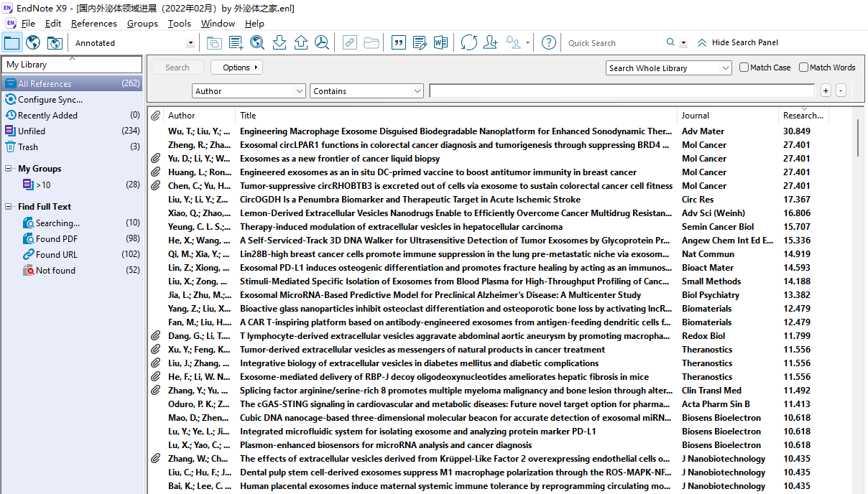Open the Contains comparison dropdown
Viewport: 868px width, 494px height.
(367, 91)
